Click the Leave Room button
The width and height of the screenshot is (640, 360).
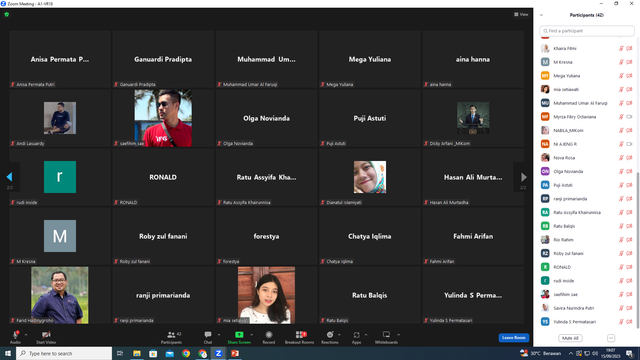click(x=513, y=338)
